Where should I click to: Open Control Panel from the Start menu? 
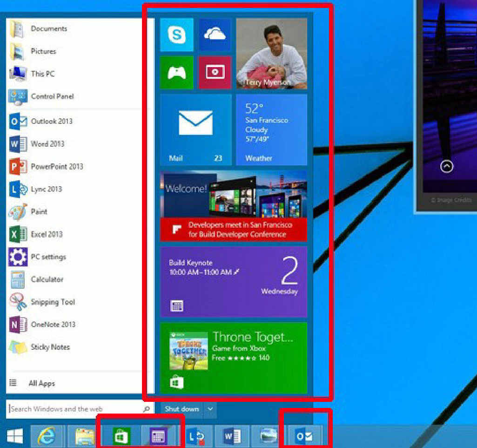pos(52,96)
